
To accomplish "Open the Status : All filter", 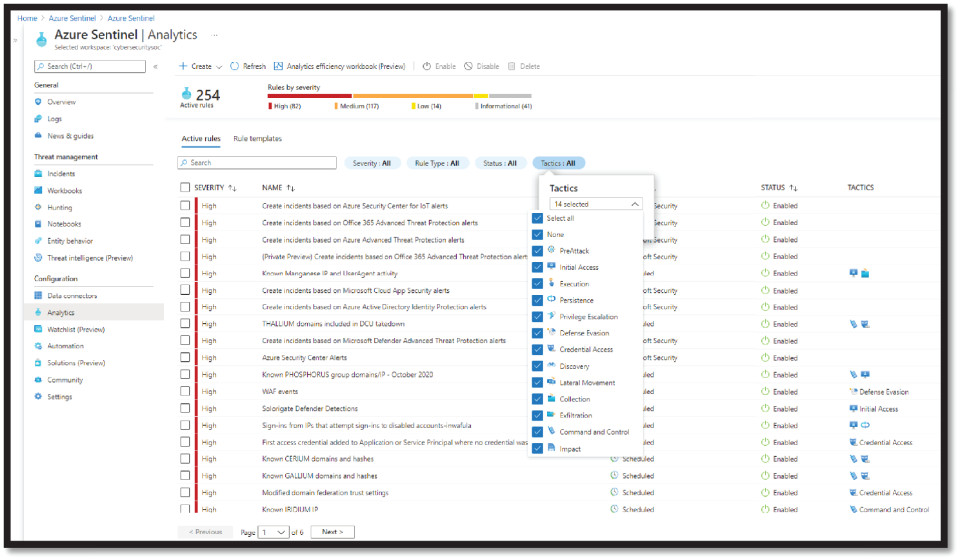I will click(x=500, y=163).
